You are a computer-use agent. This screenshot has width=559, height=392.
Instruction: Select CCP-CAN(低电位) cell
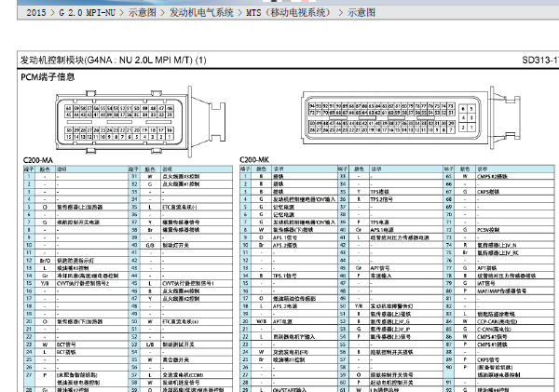[498, 321]
